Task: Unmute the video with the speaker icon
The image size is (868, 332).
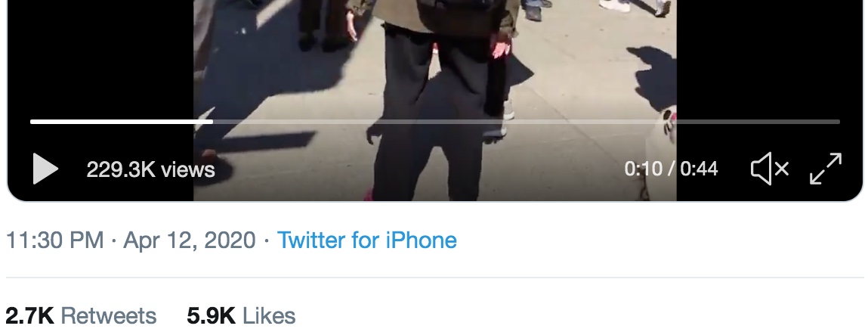Action: [770, 169]
